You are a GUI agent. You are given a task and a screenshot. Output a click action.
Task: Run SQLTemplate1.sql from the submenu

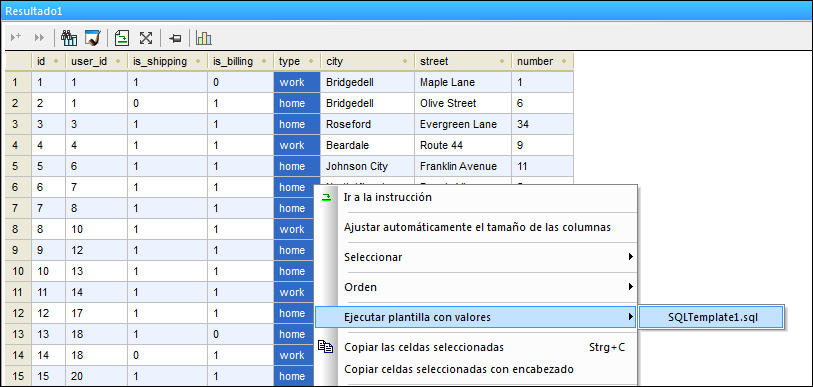(x=710, y=317)
